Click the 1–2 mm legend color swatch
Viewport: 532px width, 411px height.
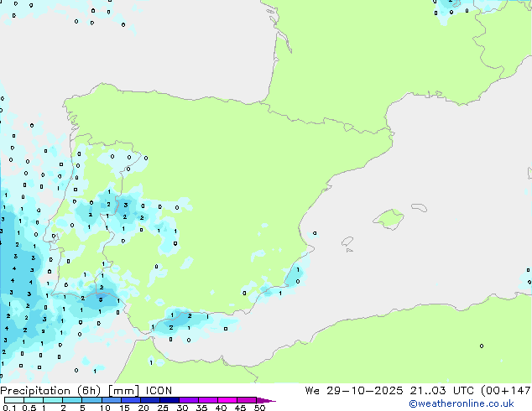[53, 400]
